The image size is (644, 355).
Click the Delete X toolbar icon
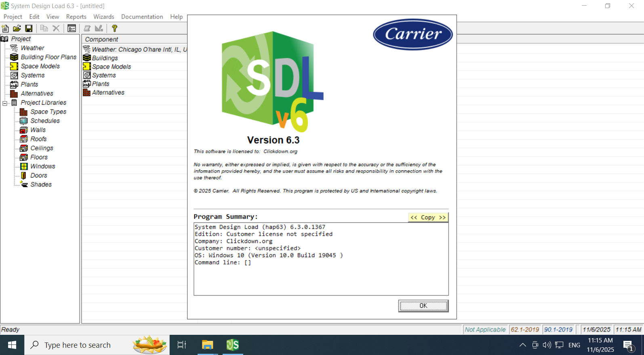[x=56, y=28]
